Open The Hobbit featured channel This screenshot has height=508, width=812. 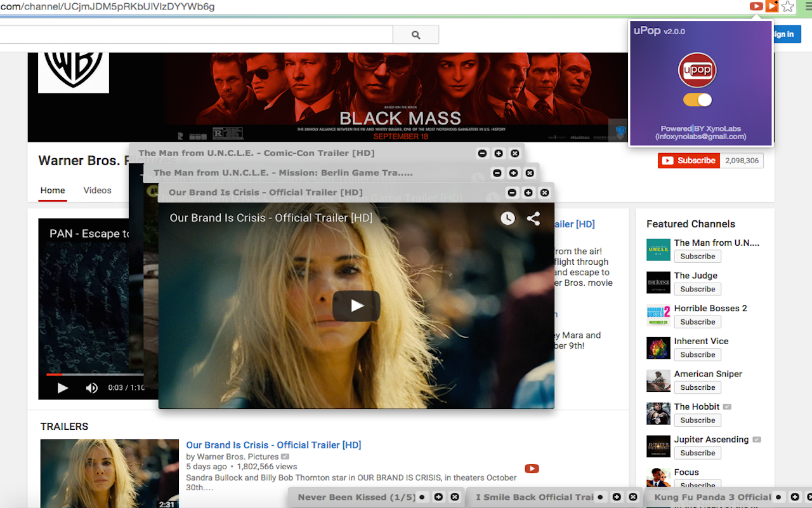coord(697,406)
